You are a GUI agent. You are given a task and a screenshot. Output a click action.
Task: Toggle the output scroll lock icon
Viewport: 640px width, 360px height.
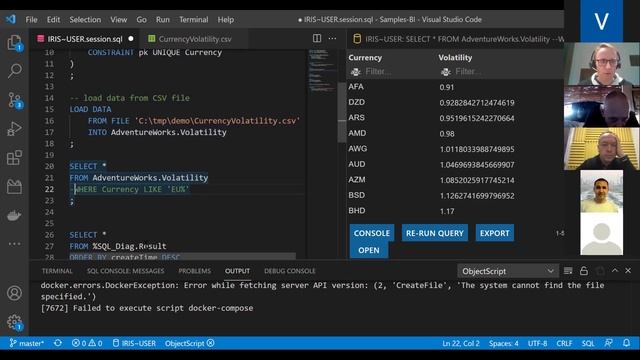[584, 271]
